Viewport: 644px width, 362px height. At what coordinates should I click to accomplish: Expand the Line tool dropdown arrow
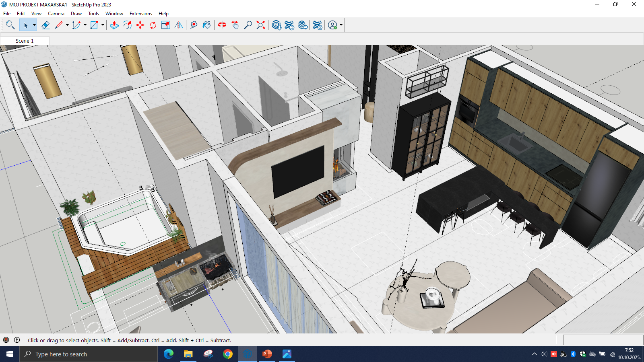(67, 25)
